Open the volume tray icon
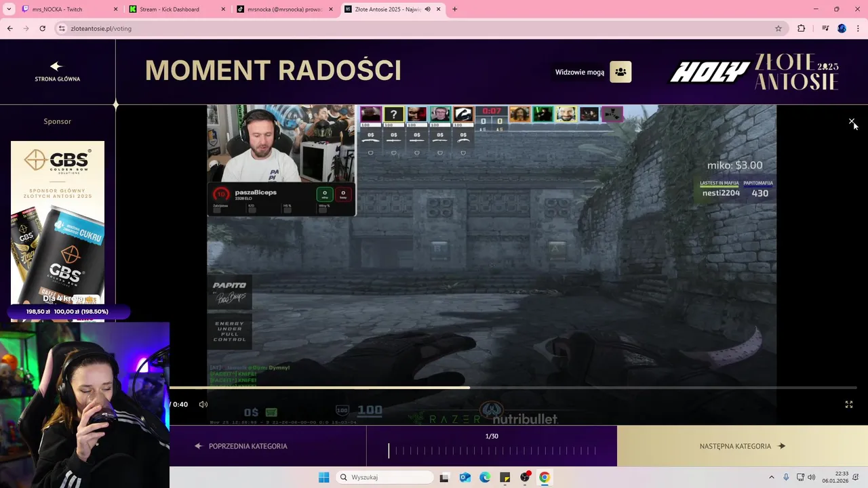868x488 pixels. (x=811, y=477)
